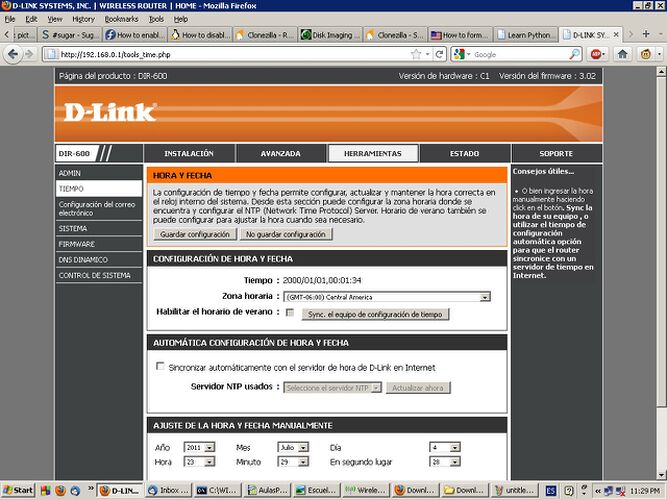Screen dimensions: 667x500
Task: Switch to the AVANZADA tab
Action: click(x=280, y=154)
